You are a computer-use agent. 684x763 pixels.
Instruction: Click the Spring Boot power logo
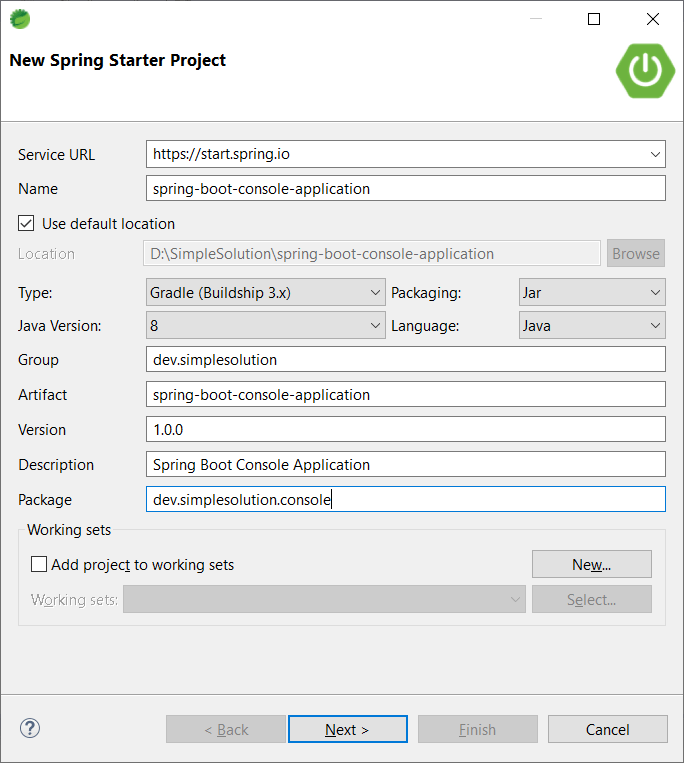(x=645, y=71)
